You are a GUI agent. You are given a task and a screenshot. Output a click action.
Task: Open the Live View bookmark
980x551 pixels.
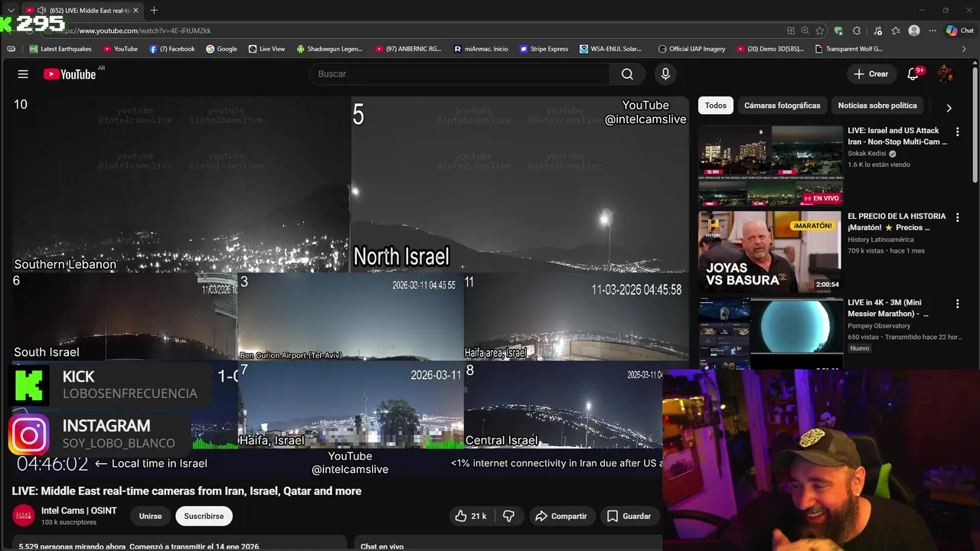point(266,49)
